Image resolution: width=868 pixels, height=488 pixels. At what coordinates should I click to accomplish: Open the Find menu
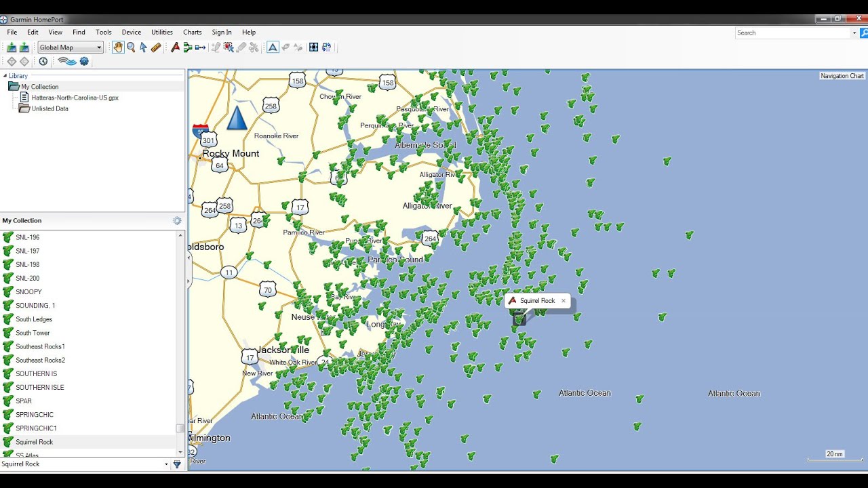tap(79, 32)
